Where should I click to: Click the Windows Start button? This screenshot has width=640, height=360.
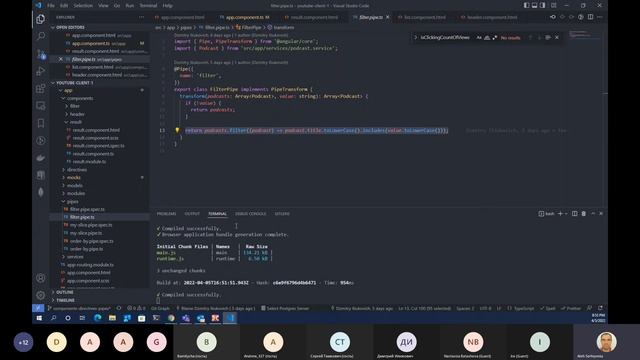click(39, 318)
